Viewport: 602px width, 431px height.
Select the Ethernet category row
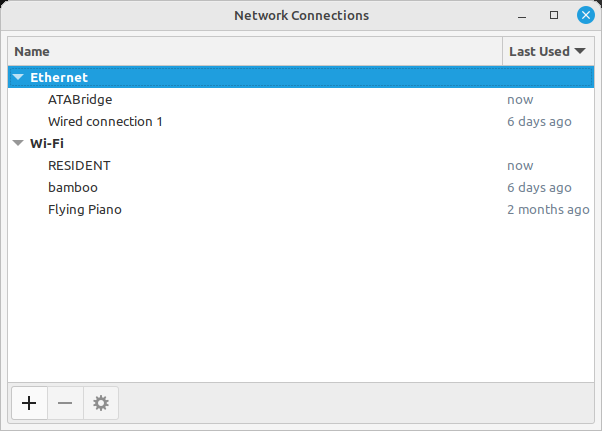[x=59, y=77]
